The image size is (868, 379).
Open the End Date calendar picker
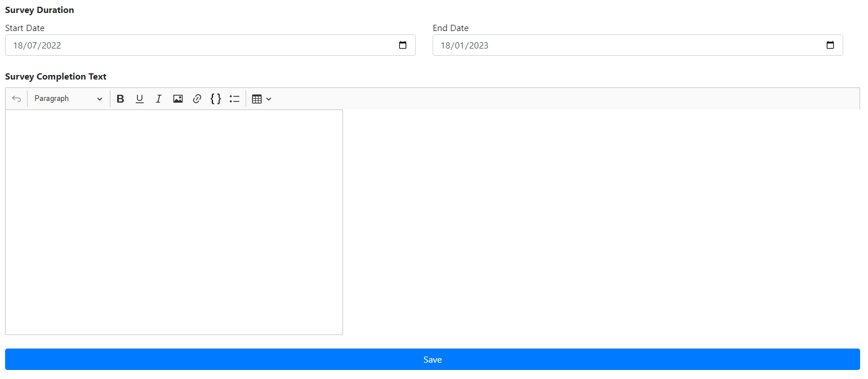pos(830,45)
